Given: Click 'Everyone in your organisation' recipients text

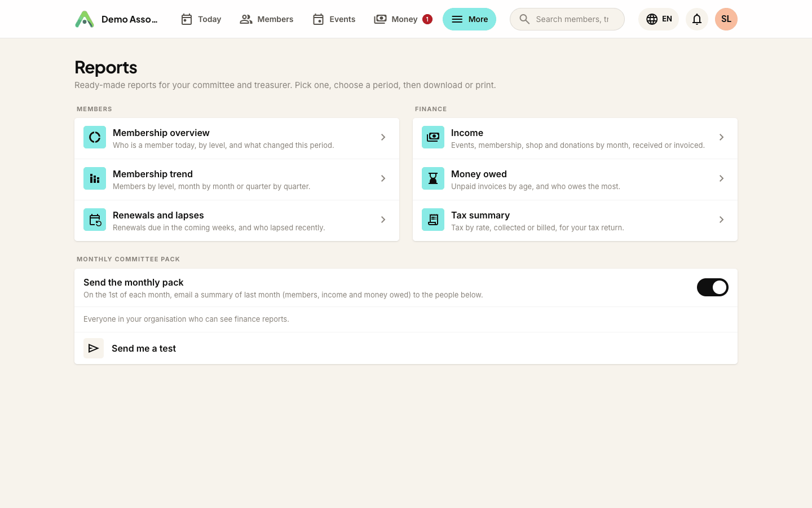Looking at the screenshot, I should point(186,319).
